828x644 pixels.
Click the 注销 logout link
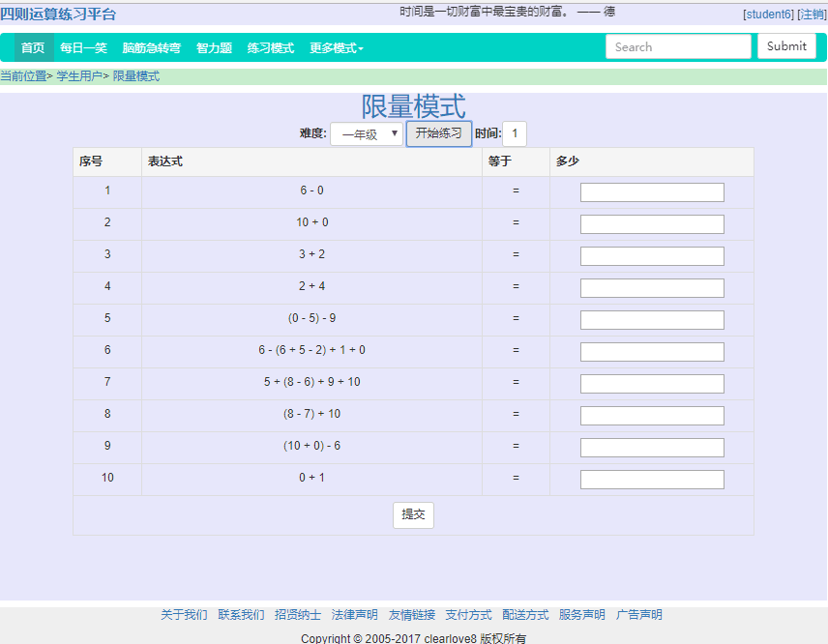click(813, 15)
